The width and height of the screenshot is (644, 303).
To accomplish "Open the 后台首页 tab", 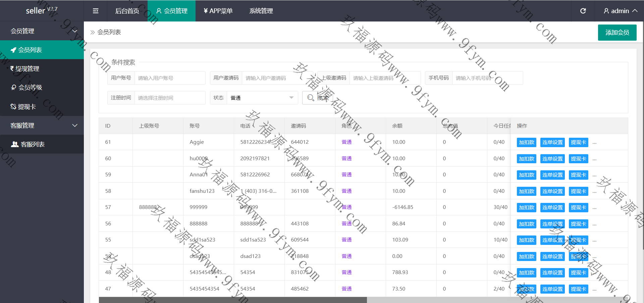I will tap(127, 11).
